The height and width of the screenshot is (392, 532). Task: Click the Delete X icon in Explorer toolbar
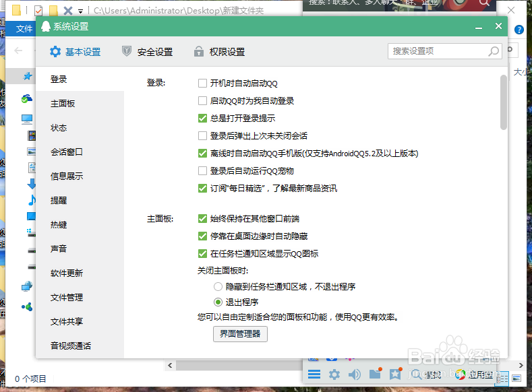pyautogui.click(x=68, y=11)
